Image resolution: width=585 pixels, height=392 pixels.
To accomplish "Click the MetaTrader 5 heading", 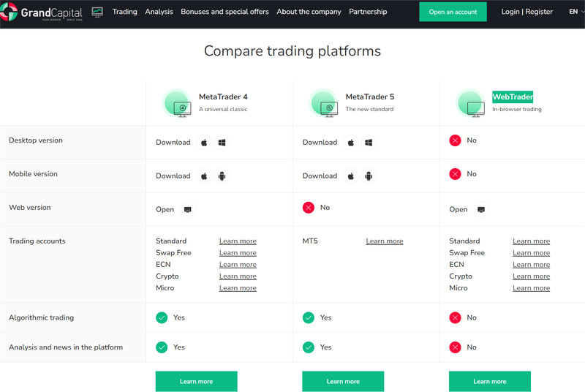I will click(370, 97).
